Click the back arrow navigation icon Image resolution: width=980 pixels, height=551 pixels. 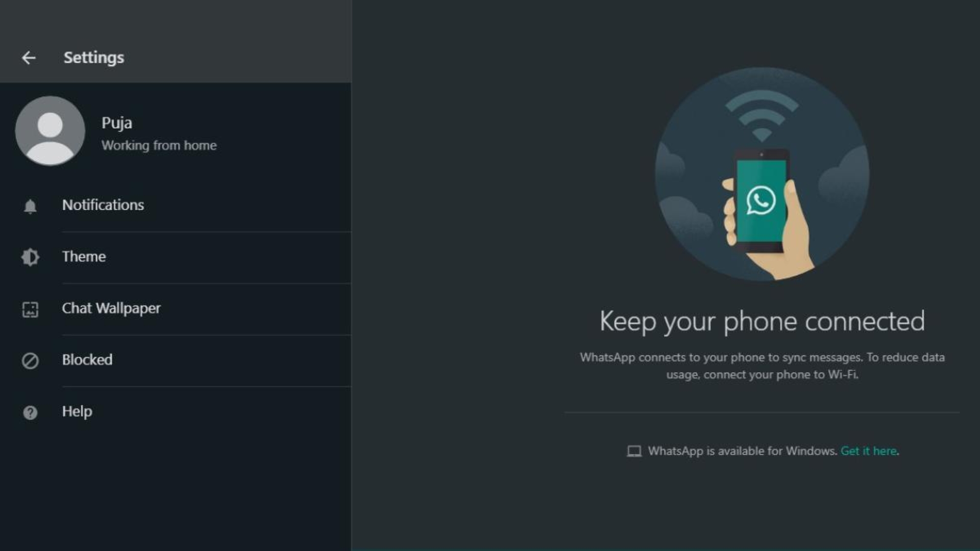pos(29,57)
